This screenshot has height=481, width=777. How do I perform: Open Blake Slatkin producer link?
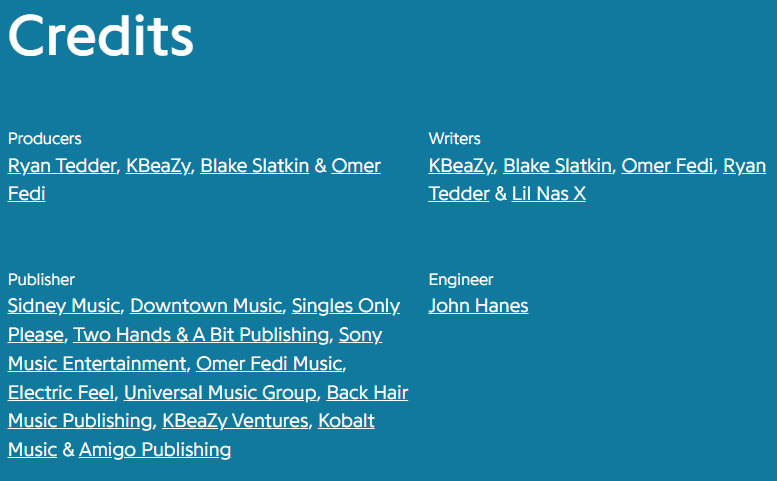255,166
